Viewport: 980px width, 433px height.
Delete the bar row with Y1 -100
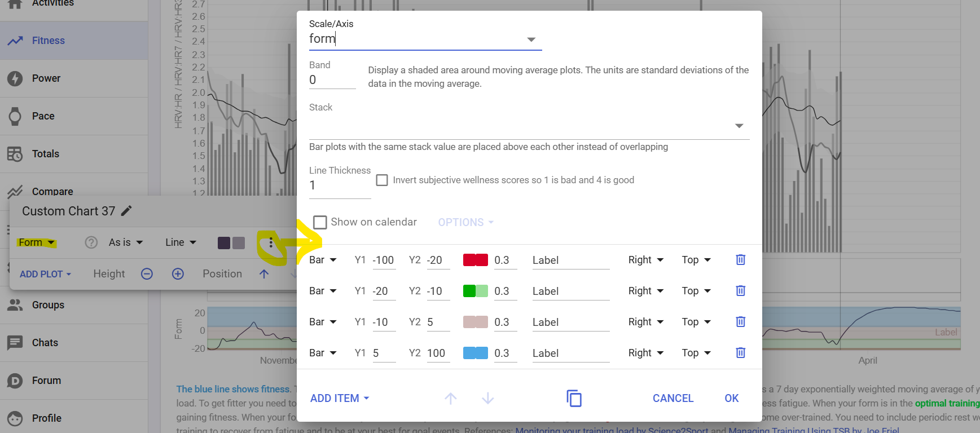740,260
